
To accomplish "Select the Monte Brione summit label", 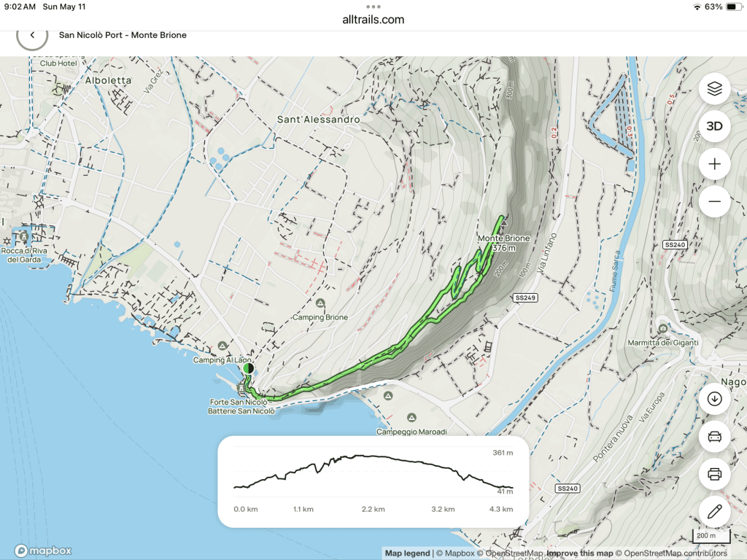I will pyautogui.click(x=503, y=238).
